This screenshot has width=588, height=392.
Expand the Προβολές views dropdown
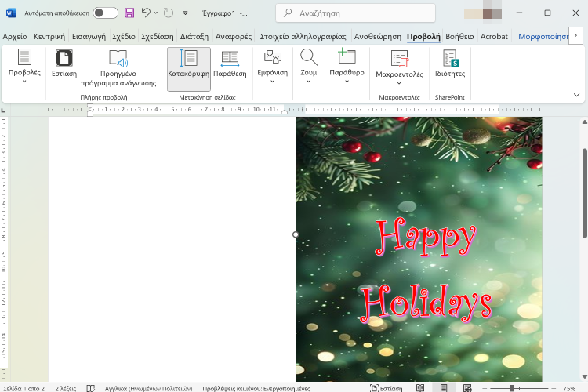(24, 67)
